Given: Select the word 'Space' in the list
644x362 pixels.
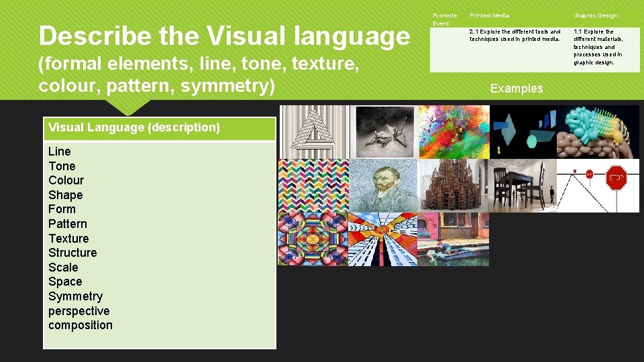Looking at the screenshot, I should point(65,282).
